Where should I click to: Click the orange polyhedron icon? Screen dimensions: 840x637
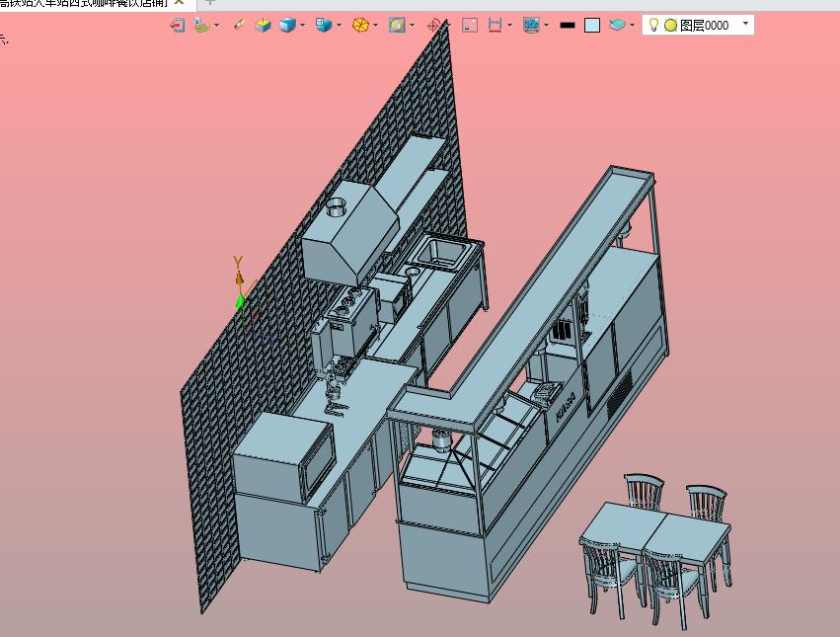[360, 25]
